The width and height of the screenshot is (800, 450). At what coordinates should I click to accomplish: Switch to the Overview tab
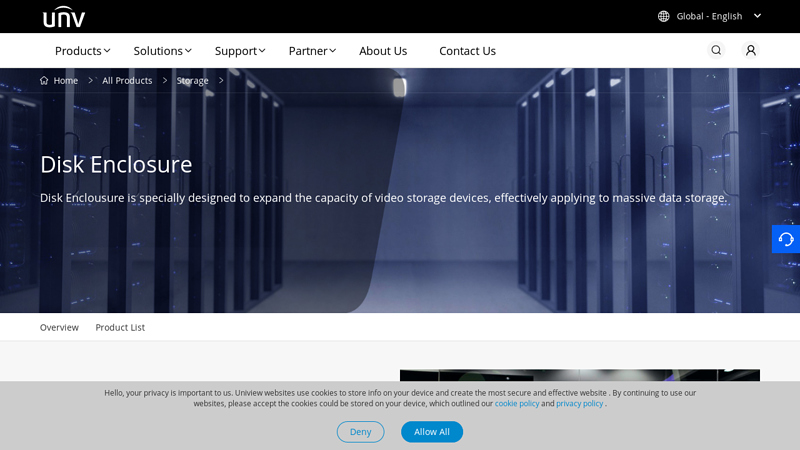(59, 327)
